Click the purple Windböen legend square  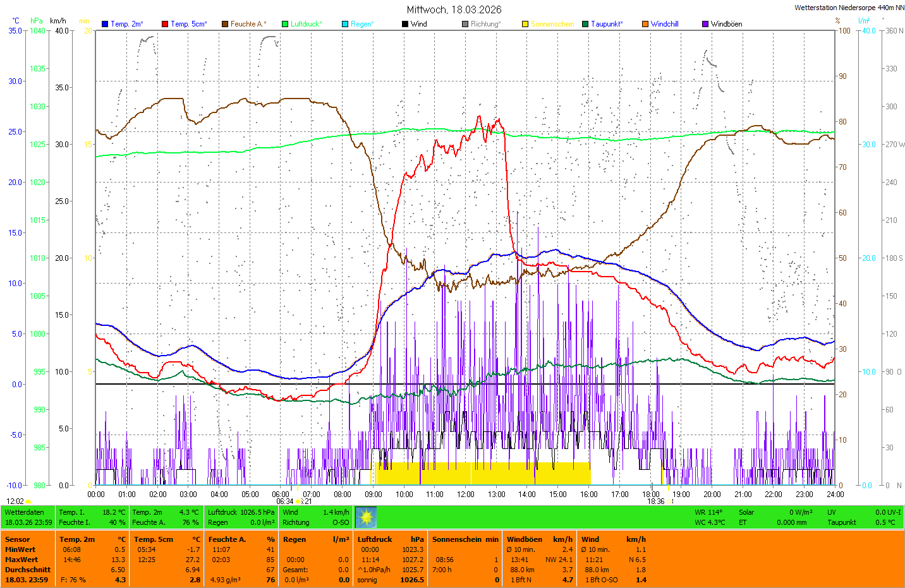[705, 24]
